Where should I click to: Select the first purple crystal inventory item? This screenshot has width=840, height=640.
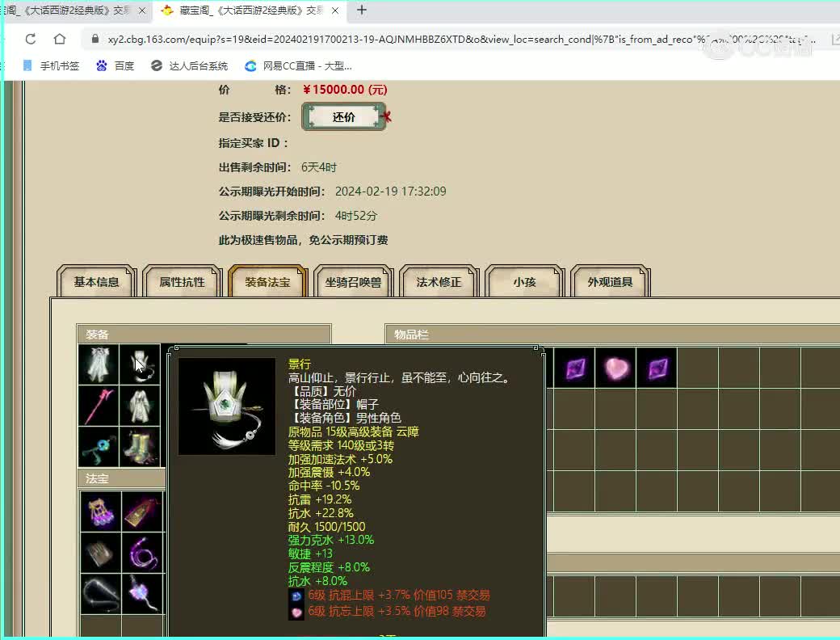pos(574,368)
